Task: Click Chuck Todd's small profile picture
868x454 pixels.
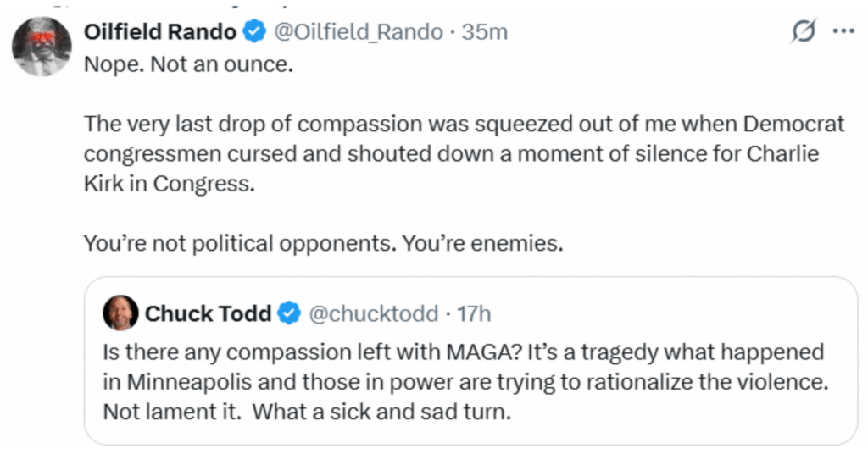Action: tap(120, 313)
